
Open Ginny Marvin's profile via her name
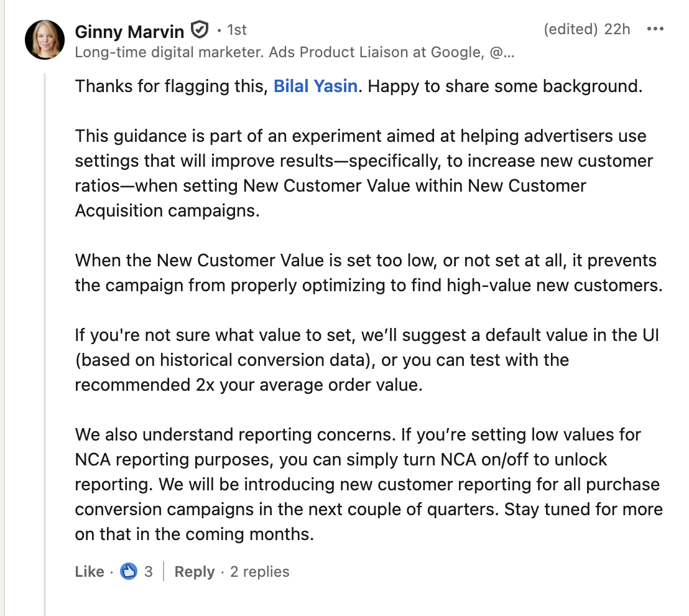129,30
